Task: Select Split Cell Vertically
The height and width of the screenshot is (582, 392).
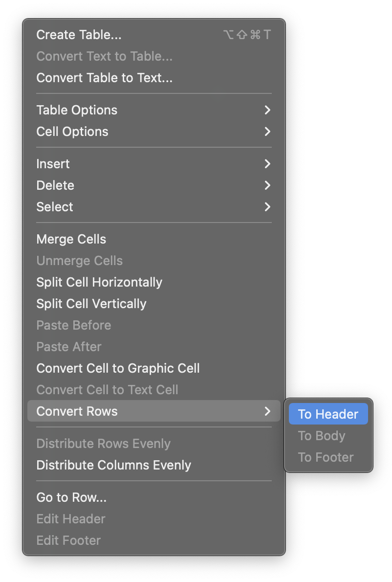Action: (x=91, y=304)
